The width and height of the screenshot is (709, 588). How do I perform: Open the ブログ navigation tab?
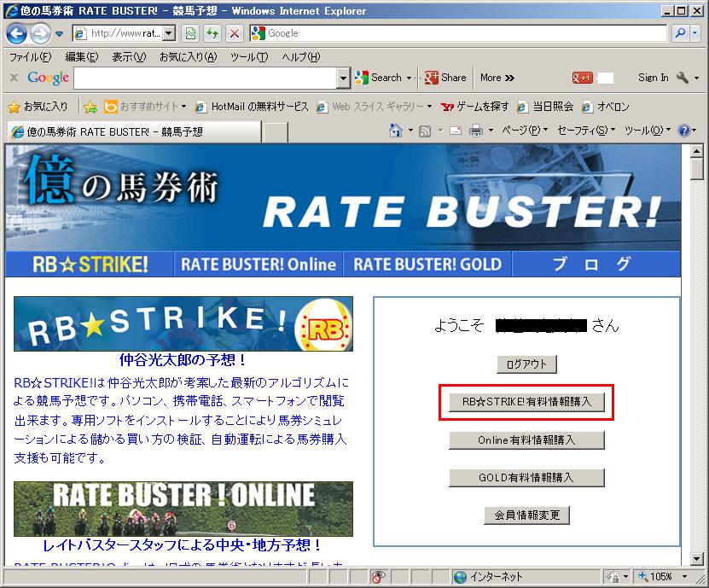[x=596, y=265]
